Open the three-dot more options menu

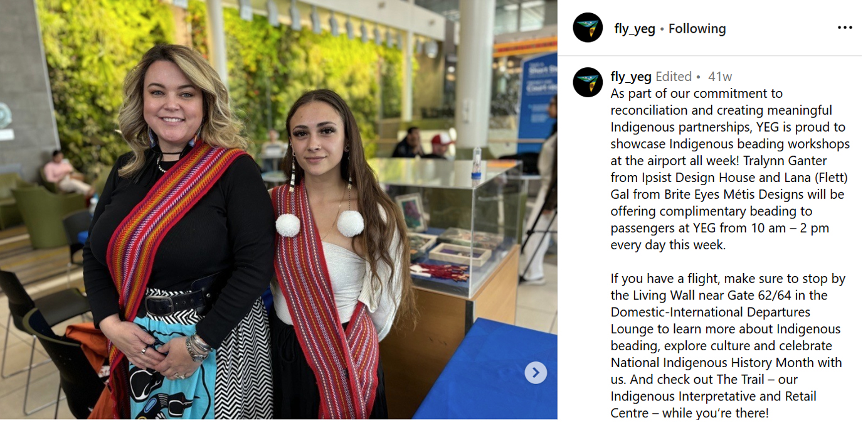tap(844, 28)
